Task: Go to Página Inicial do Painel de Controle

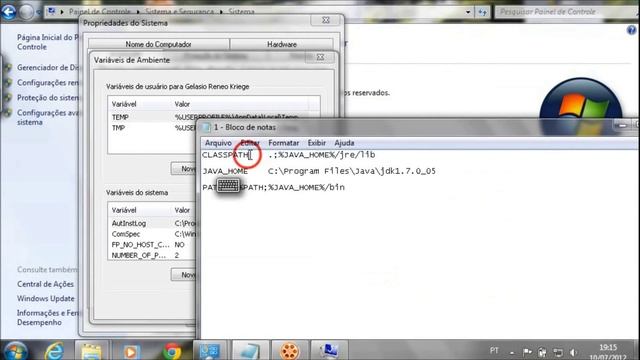Action: pos(47,42)
